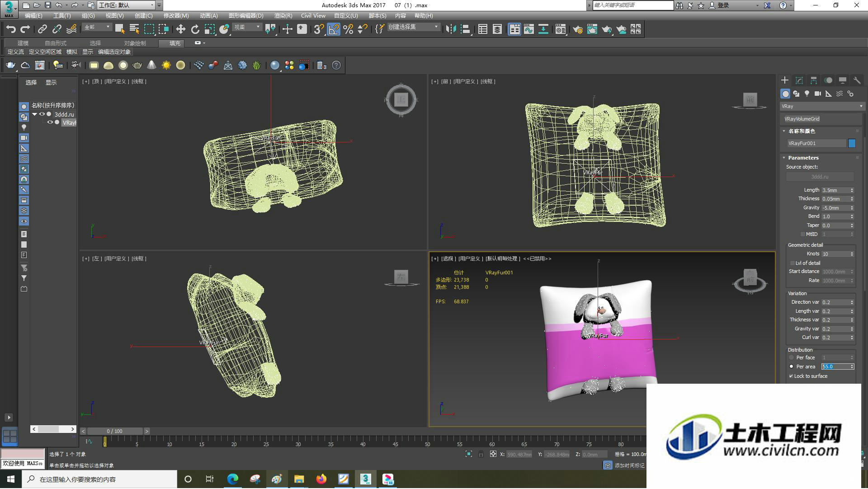Image resolution: width=868 pixels, height=489 pixels.
Task: Choose the Select and Rotate tool
Action: [195, 29]
